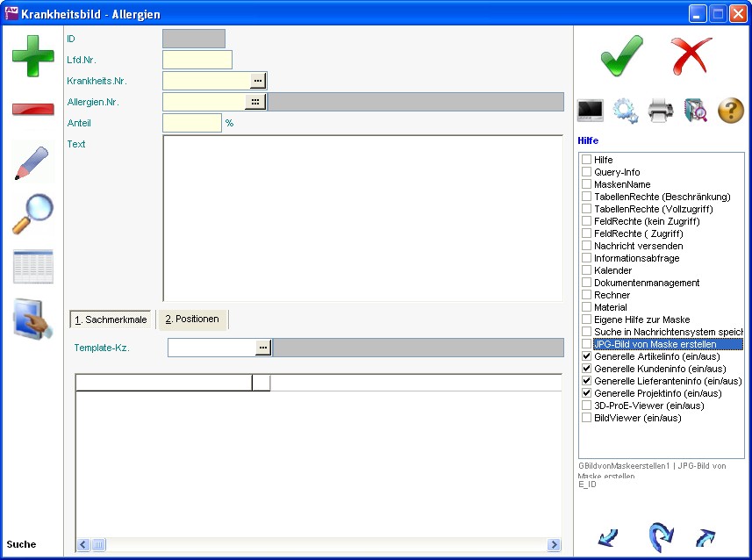Expand the Template-Kz. lookup button
The width and height of the screenshot is (752, 560).
(263, 348)
